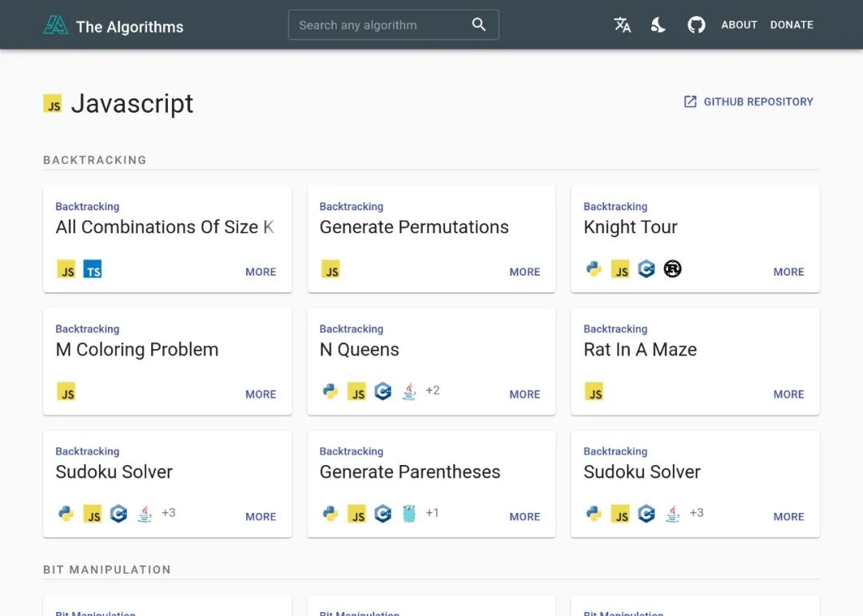Click JS icon beside Javascript heading

coord(53,104)
